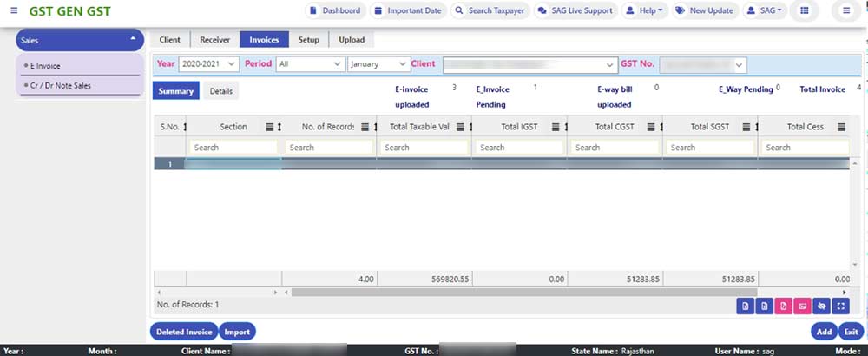
Task: Expand the January month dropdown
Action: click(x=378, y=64)
